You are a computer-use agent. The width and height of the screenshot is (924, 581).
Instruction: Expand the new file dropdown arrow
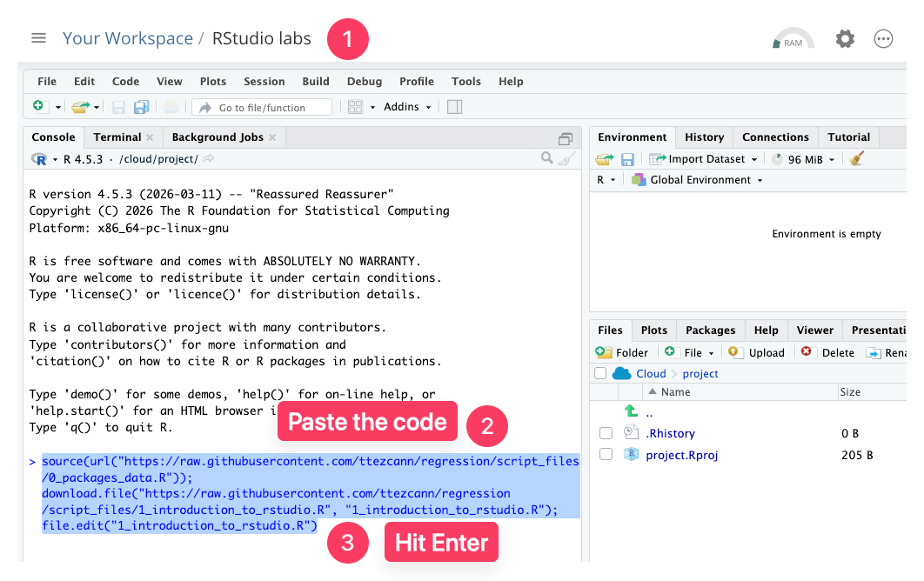(57, 107)
